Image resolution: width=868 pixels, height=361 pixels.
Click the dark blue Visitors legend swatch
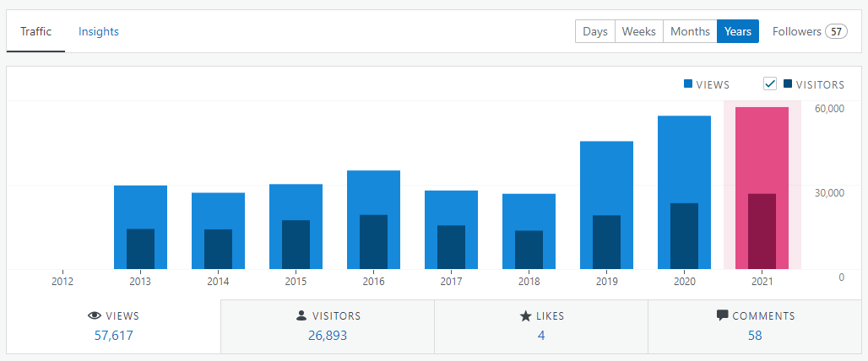tap(788, 84)
